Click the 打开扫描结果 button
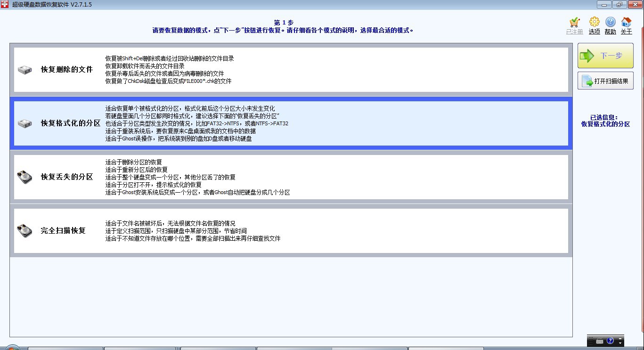This screenshot has width=644, height=350. coord(605,81)
